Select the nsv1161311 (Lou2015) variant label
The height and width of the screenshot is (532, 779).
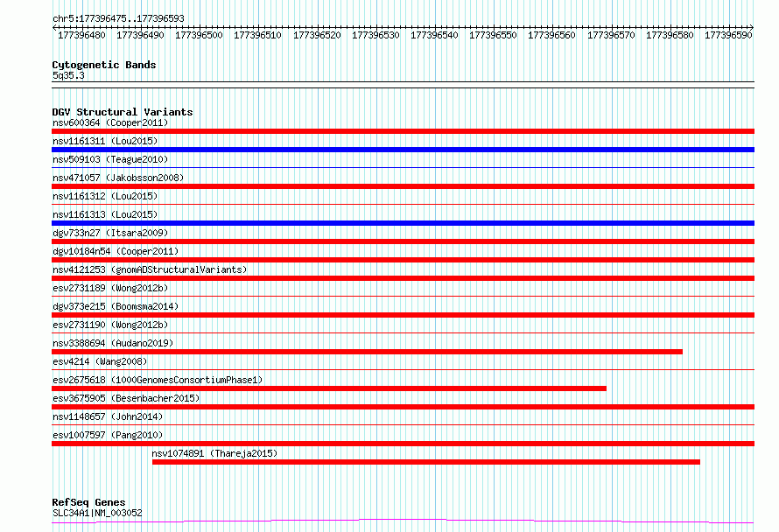(x=105, y=141)
